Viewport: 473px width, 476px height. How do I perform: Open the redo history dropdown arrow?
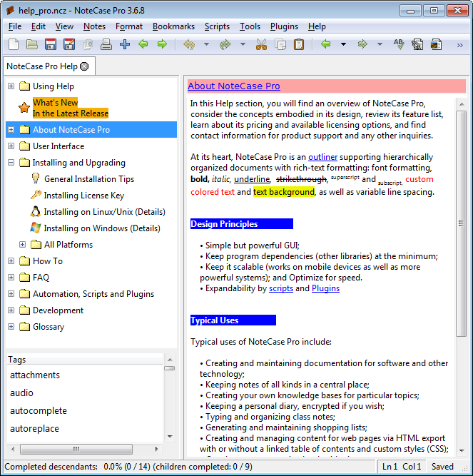pyautogui.click(x=243, y=44)
